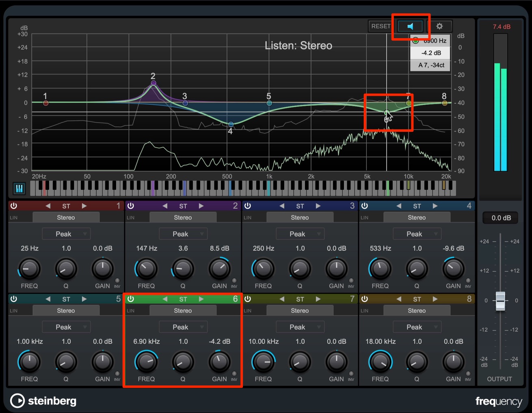Image resolution: width=532 pixels, height=413 pixels.
Task: Click the left arrow in band 8 header
Action: tap(399, 299)
